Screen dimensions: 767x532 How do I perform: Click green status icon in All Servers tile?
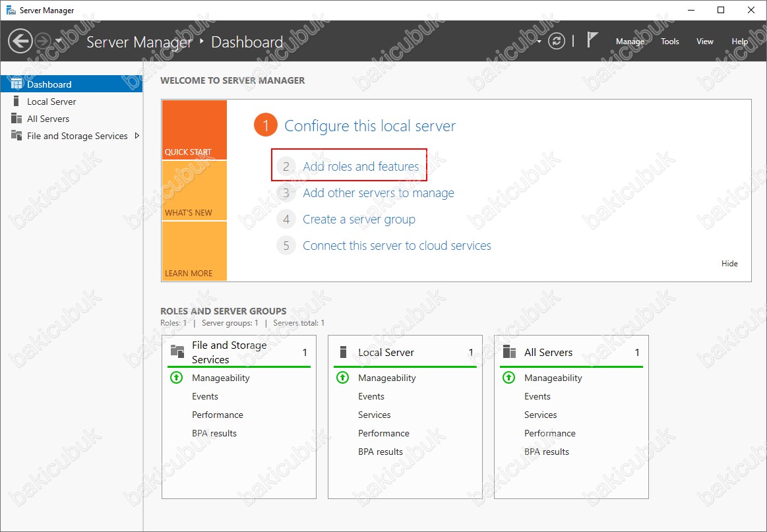click(x=508, y=378)
